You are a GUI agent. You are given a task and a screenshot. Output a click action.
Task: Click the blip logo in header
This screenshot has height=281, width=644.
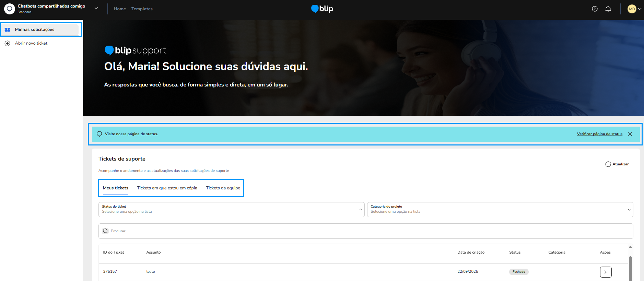322,9
